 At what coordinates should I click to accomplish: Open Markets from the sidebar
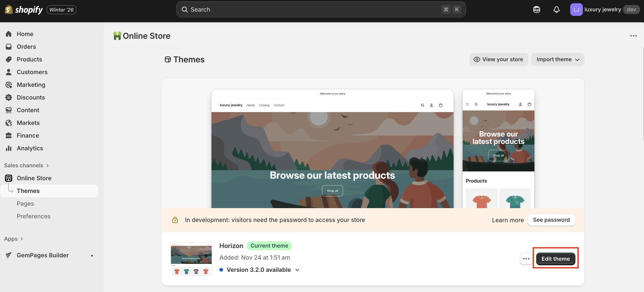tap(28, 123)
